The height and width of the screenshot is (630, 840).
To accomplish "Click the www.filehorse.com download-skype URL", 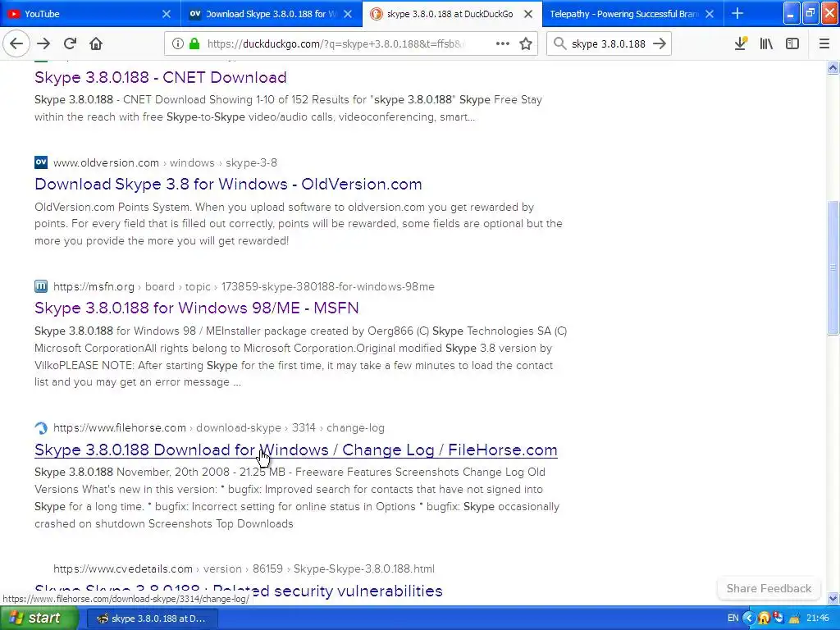I will tap(218, 428).
